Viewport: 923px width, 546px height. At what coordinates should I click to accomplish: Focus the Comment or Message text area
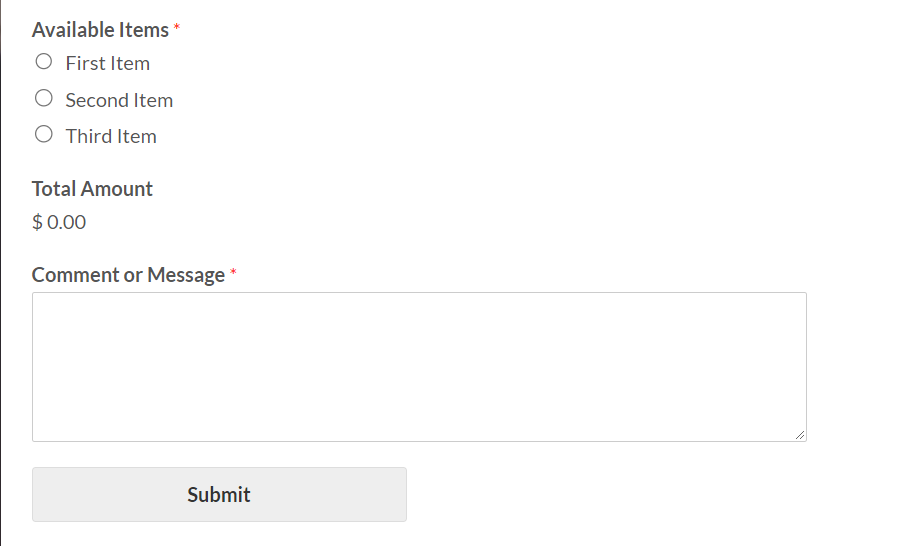(419, 366)
